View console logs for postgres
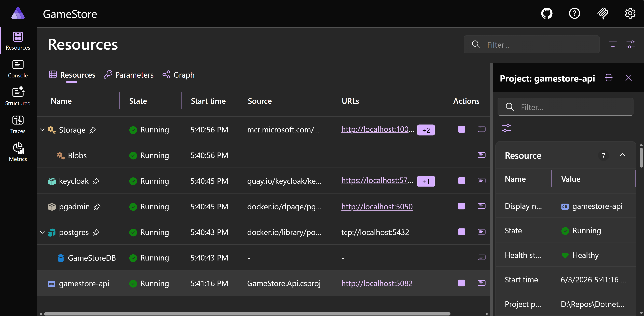The width and height of the screenshot is (644, 316). click(x=482, y=232)
